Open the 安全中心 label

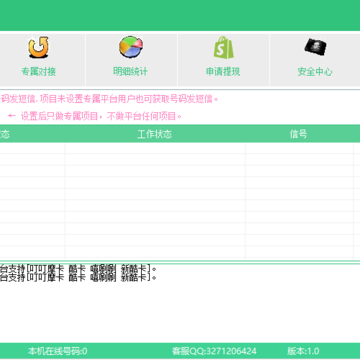click(315, 71)
